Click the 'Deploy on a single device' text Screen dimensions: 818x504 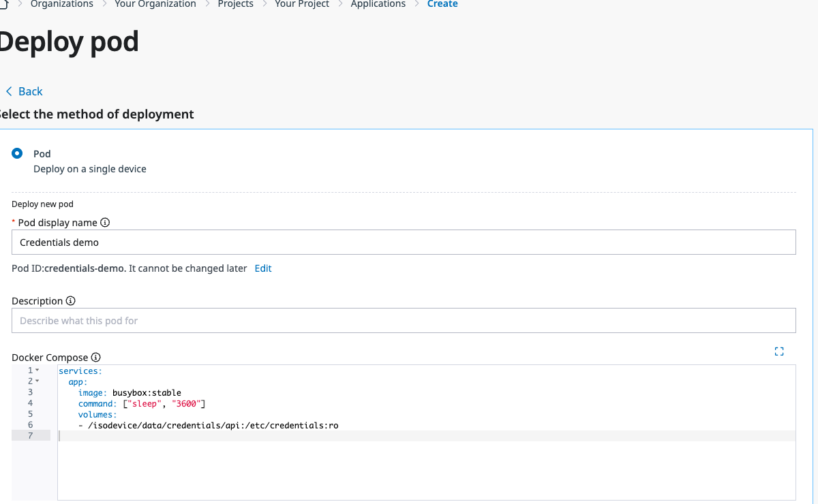90,169
